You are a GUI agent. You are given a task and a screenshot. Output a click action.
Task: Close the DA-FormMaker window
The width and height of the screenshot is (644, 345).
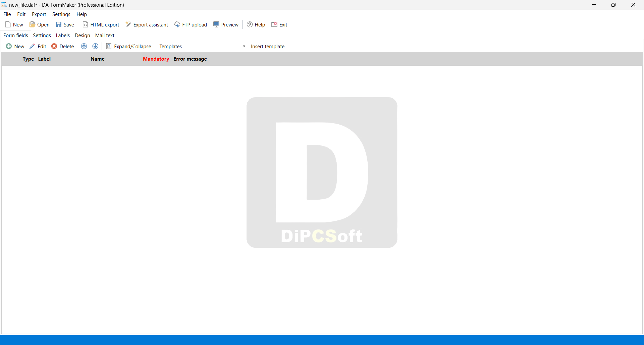click(633, 5)
